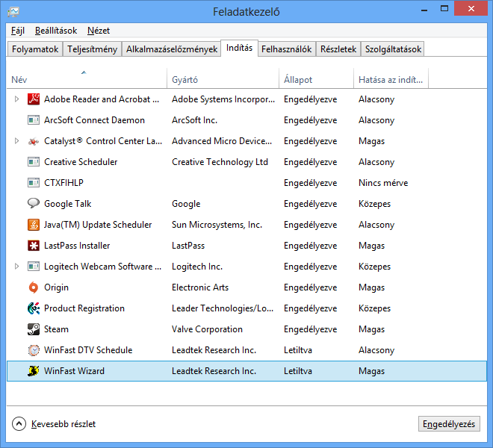Select the Java(TM) Update Scheduler name
493x448 pixels.
[98, 225]
